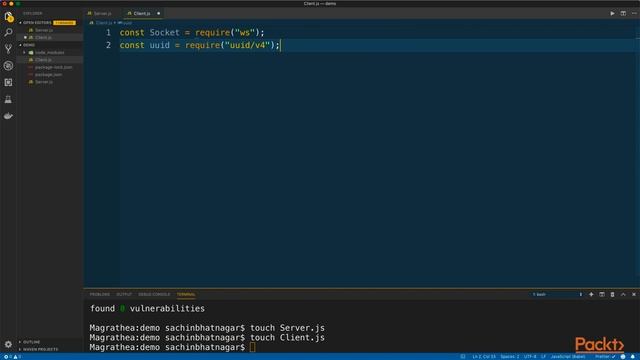The image size is (640, 360).
Task: Expand the Outline section
Action: (x=31, y=342)
